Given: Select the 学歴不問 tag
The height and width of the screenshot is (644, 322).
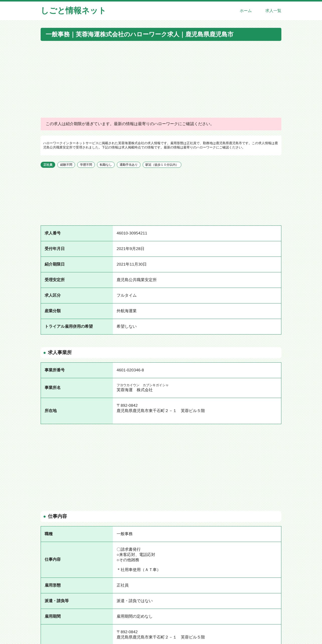Looking at the screenshot, I should click(86, 165).
